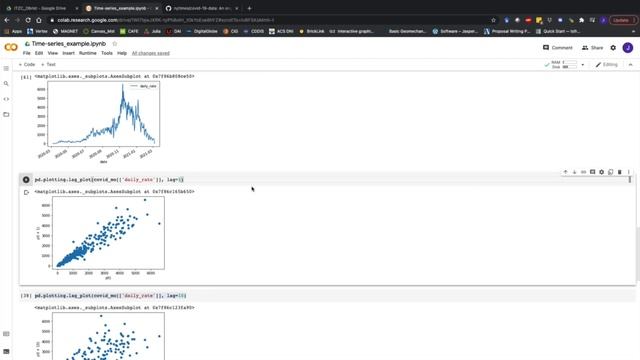Star the Time-series_example notebook
The width and height of the screenshot is (640, 360).
pyautogui.click(x=115, y=44)
